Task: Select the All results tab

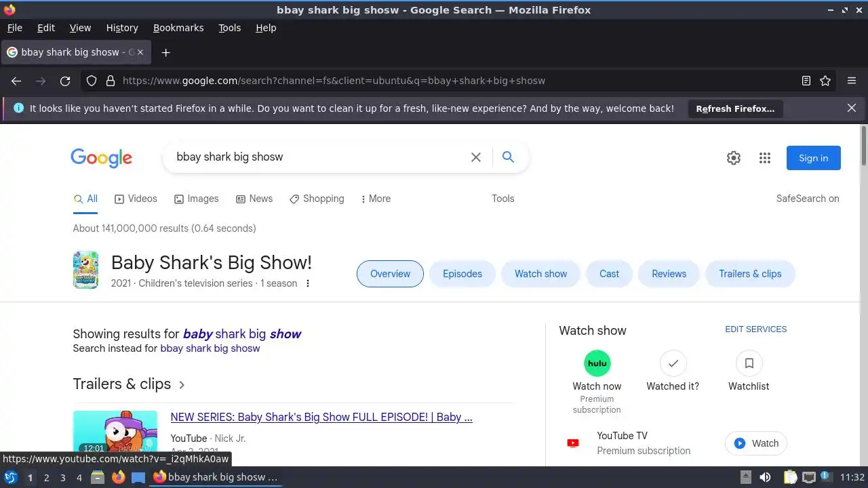Action: [85, 199]
